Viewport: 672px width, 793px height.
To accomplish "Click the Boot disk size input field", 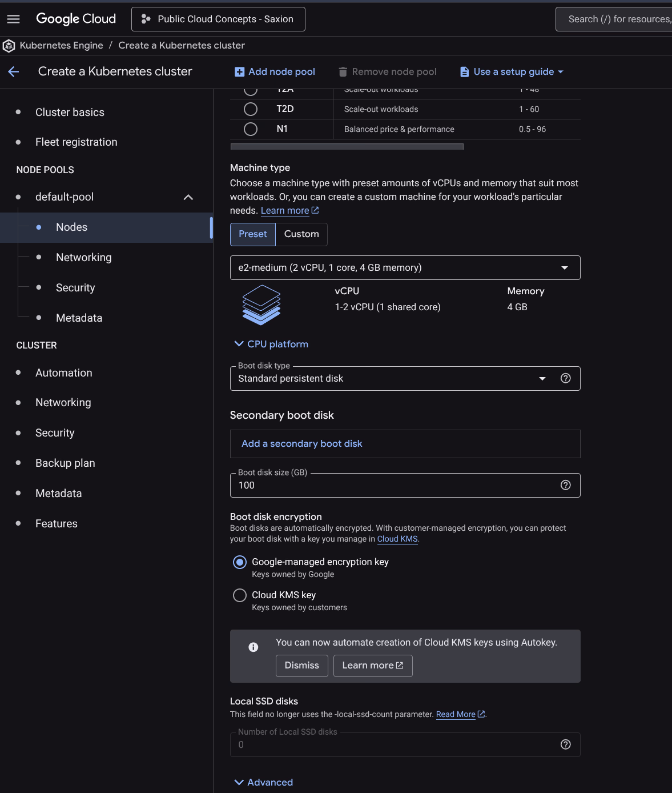I will [x=394, y=486].
